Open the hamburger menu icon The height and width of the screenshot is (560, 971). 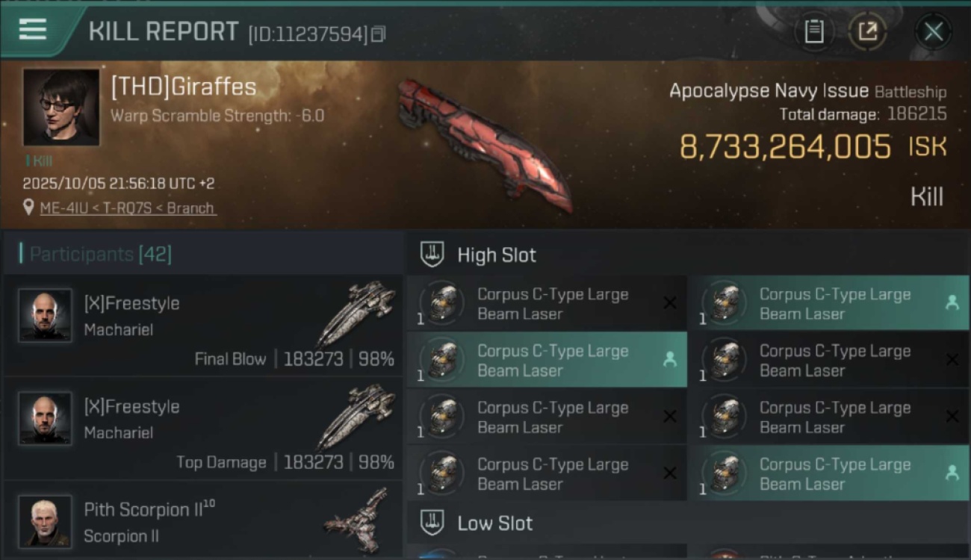pos(33,30)
